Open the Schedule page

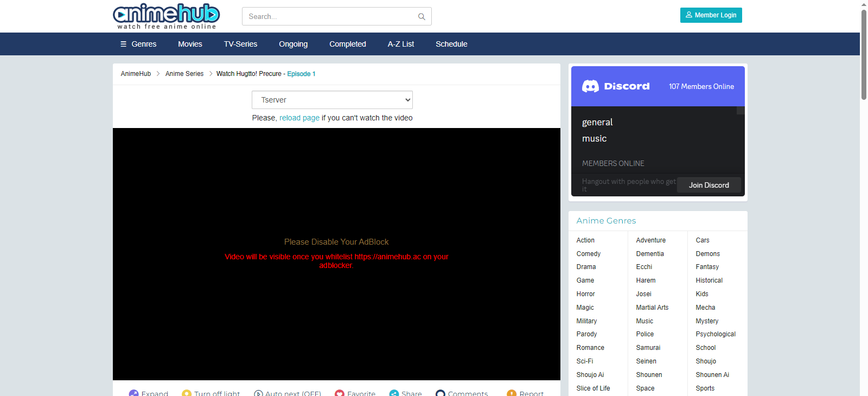click(451, 44)
